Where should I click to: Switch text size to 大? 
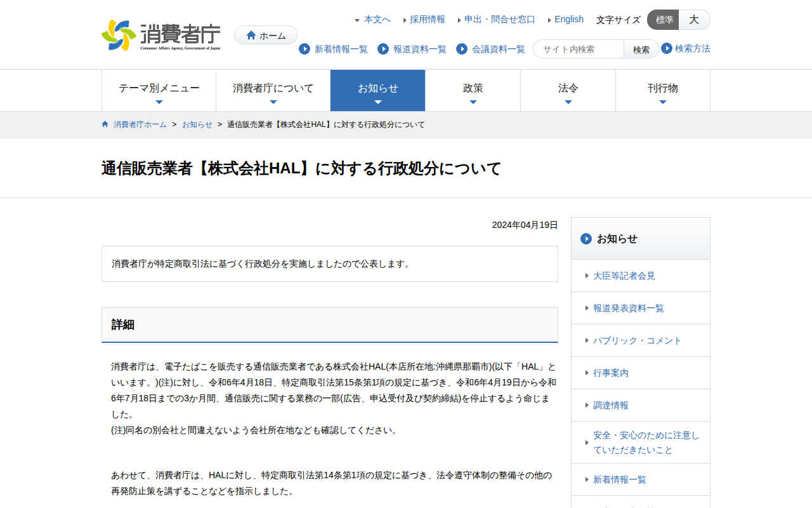[694, 20]
